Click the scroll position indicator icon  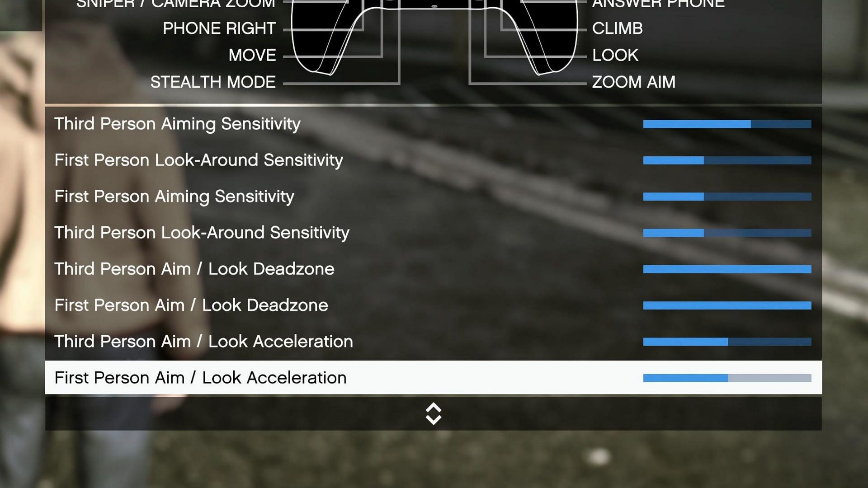(x=434, y=413)
